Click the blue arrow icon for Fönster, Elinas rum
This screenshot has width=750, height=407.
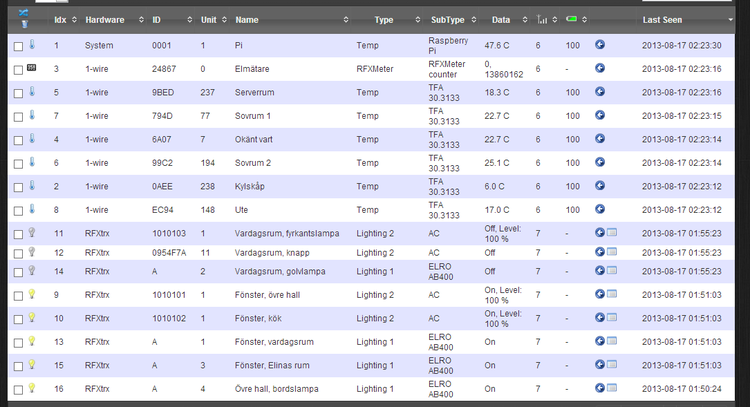pos(599,364)
